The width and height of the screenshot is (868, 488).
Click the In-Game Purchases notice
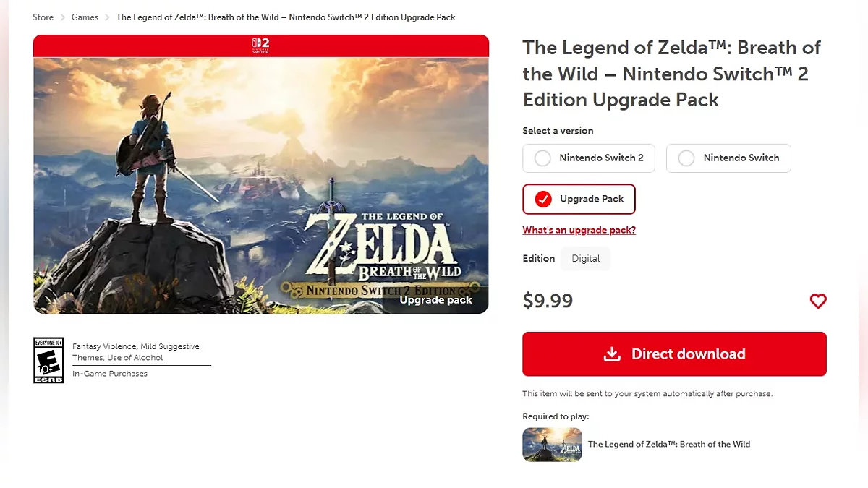pyautogui.click(x=110, y=374)
